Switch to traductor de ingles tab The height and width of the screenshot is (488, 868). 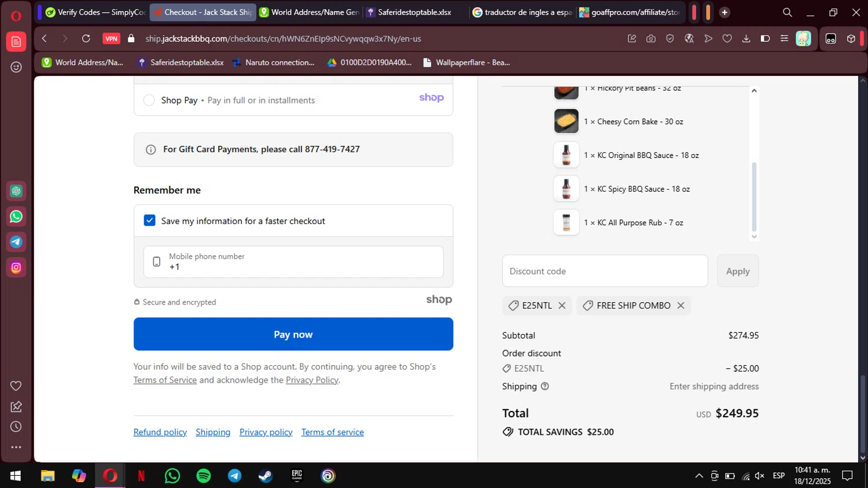click(523, 12)
